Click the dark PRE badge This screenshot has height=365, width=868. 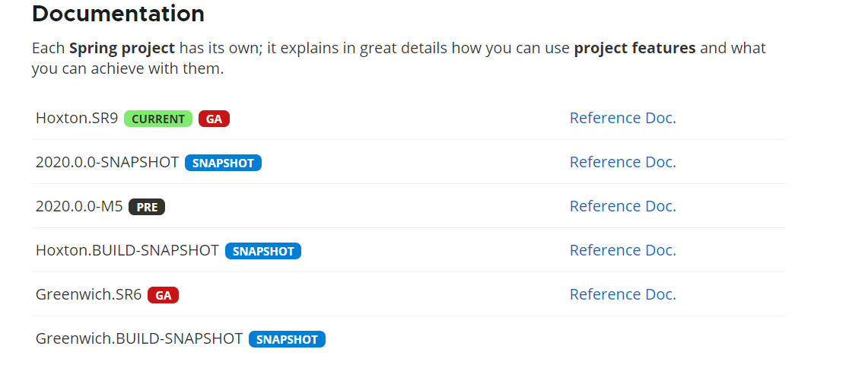(x=147, y=208)
